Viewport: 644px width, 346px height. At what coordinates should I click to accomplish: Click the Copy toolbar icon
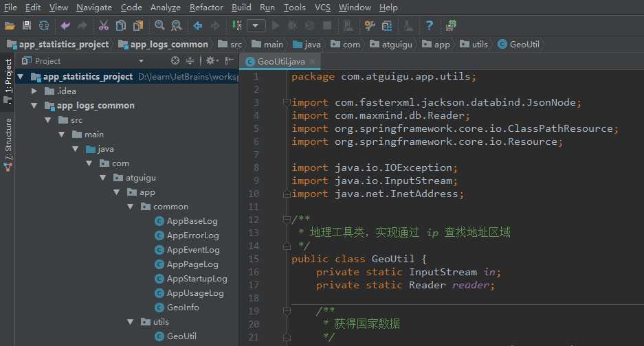tap(121, 25)
